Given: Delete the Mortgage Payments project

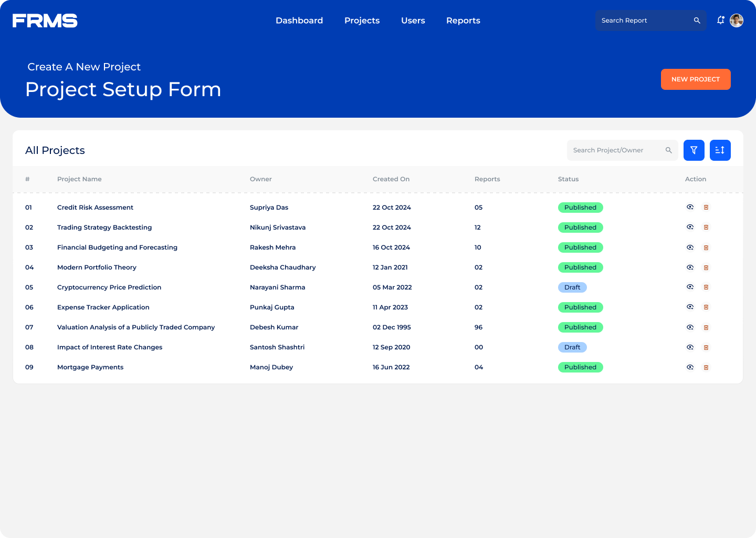Looking at the screenshot, I should [706, 367].
